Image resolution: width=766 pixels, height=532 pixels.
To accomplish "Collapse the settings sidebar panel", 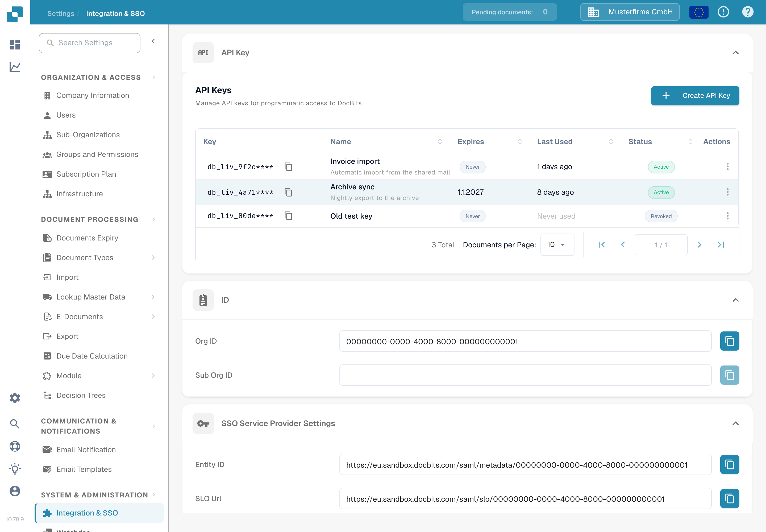I will tap(153, 41).
